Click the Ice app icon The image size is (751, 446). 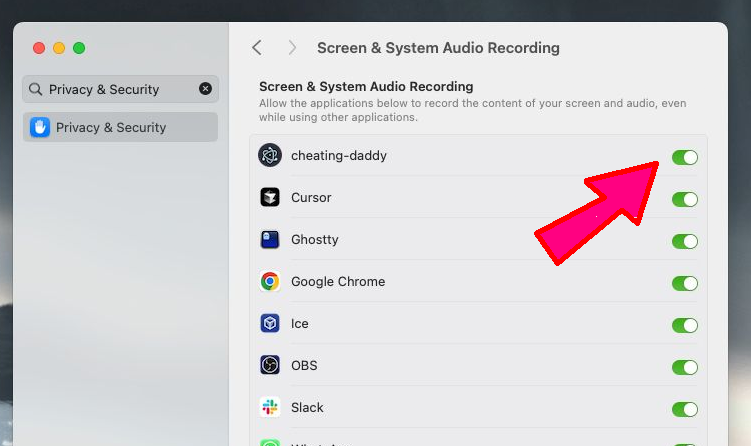click(270, 323)
